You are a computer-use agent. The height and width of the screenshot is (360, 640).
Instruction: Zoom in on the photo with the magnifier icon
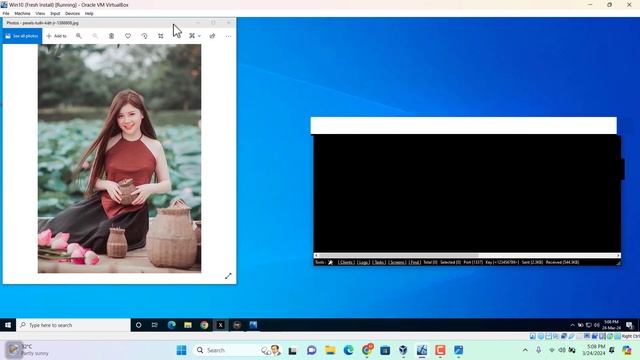click(x=79, y=36)
